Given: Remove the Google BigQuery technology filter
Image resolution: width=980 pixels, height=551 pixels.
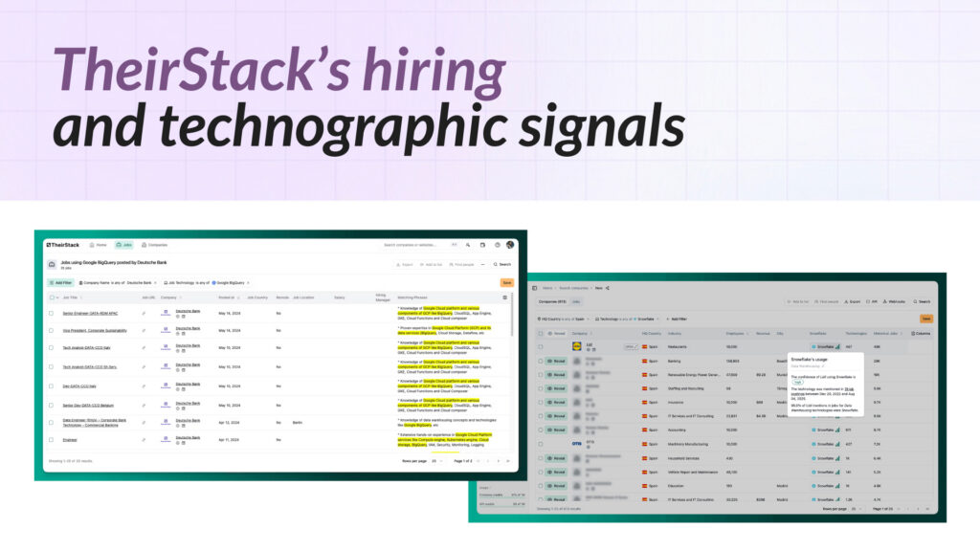Looking at the screenshot, I should (248, 283).
